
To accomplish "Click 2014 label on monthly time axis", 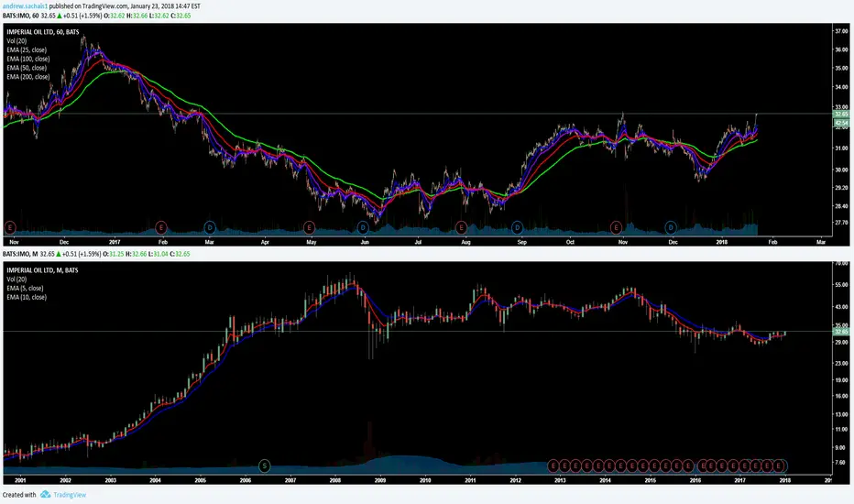I will coord(605,480).
